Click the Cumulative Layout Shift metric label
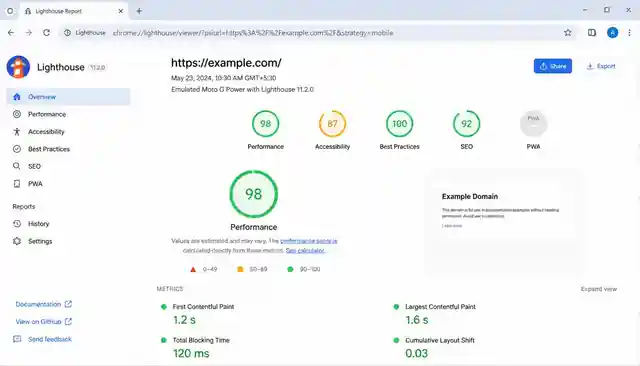This screenshot has height=366, width=640. click(440, 340)
